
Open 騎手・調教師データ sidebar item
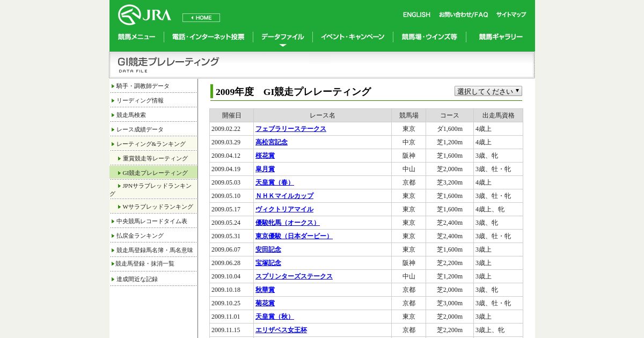pyautogui.click(x=143, y=86)
